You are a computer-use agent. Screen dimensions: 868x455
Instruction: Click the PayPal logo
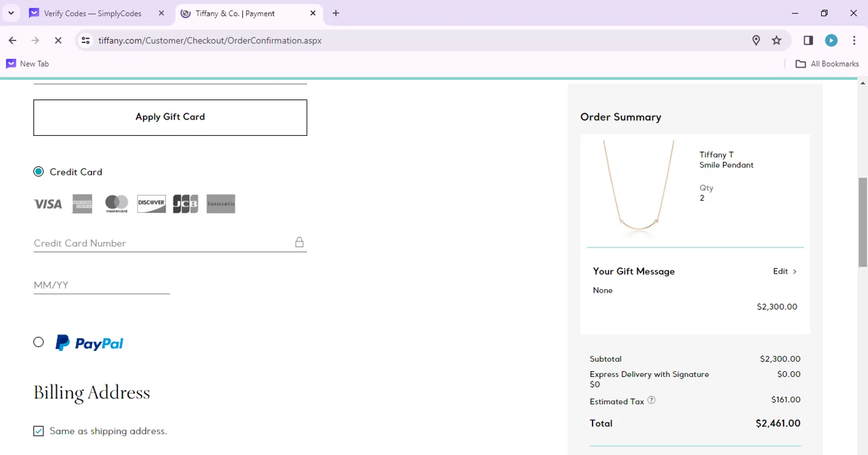coord(89,343)
